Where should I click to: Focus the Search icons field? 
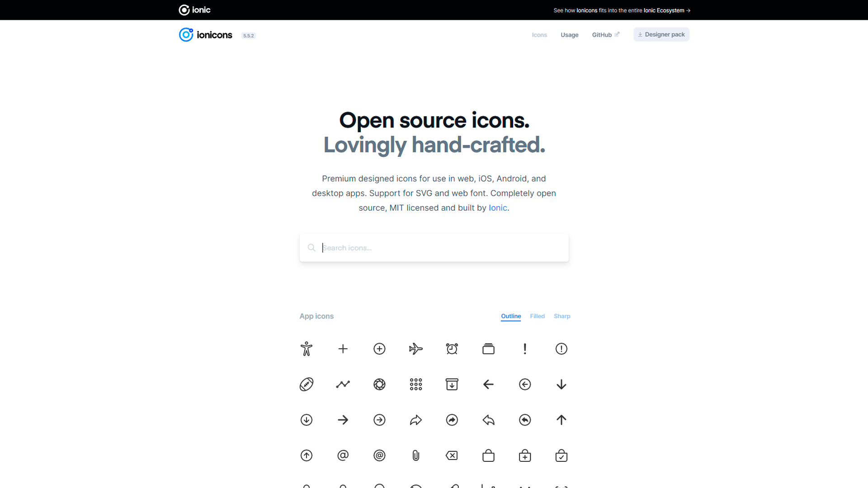[434, 248]
